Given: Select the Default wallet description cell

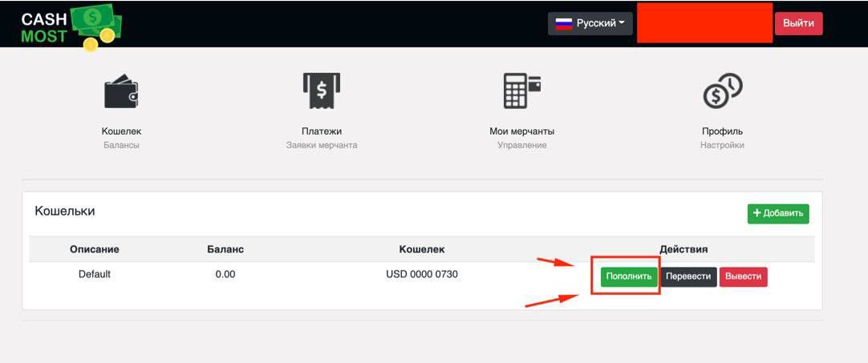Looking at the screenshot, I should 95,274.
